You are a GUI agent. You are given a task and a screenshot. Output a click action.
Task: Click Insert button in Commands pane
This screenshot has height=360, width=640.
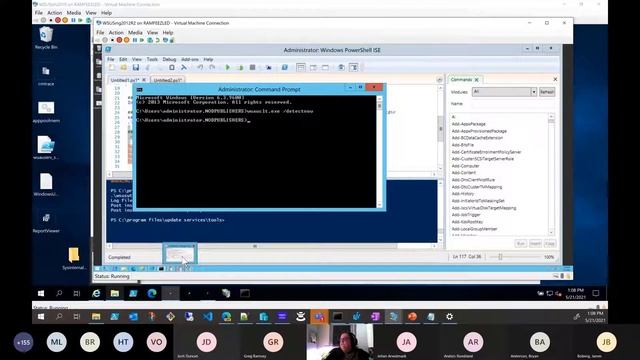(x=535, y=244)
